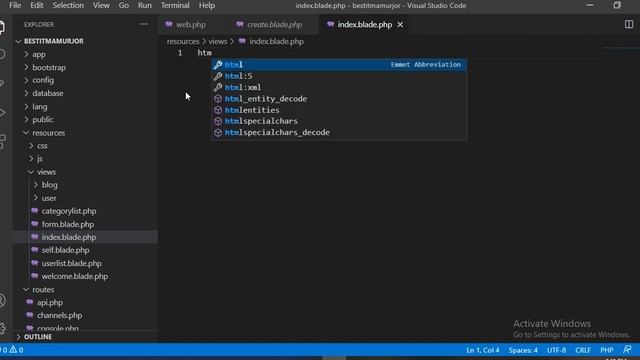Screen dimensions: 640x360
Task: Open Run and Debug view icon
Action: click(2, 112)
